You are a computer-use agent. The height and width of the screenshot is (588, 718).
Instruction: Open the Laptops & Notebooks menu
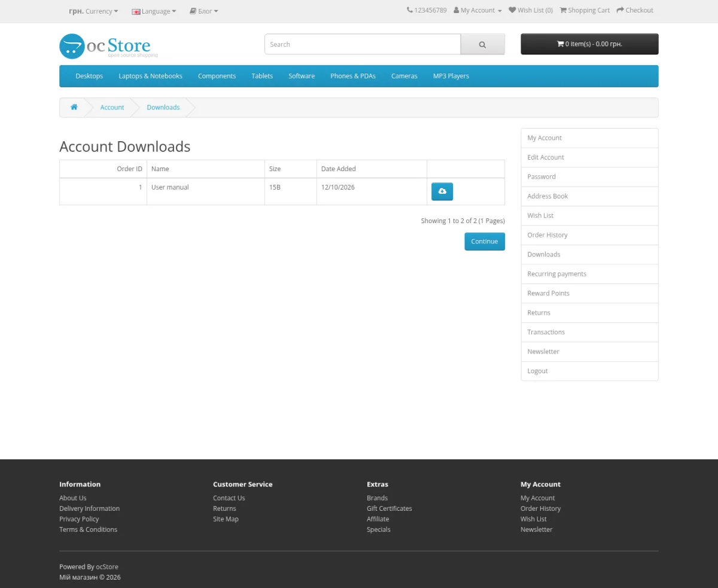pyautogui.click(x=150, y=76)
